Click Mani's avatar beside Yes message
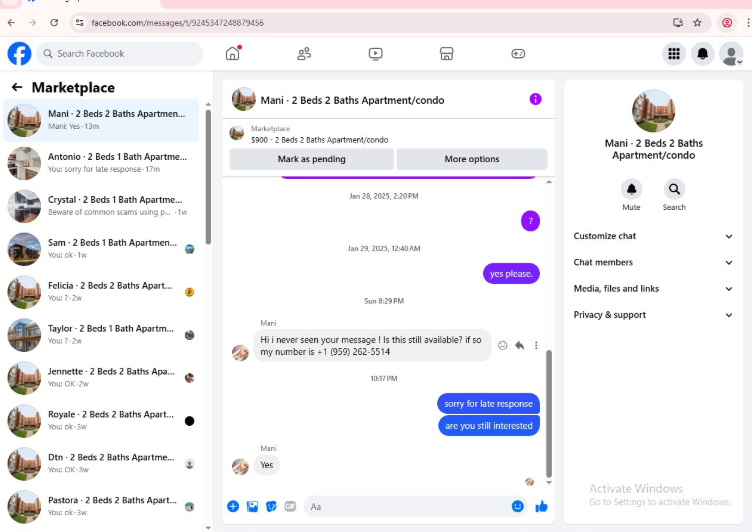Screen dimensions: 752x532 (x=240, y=466)
